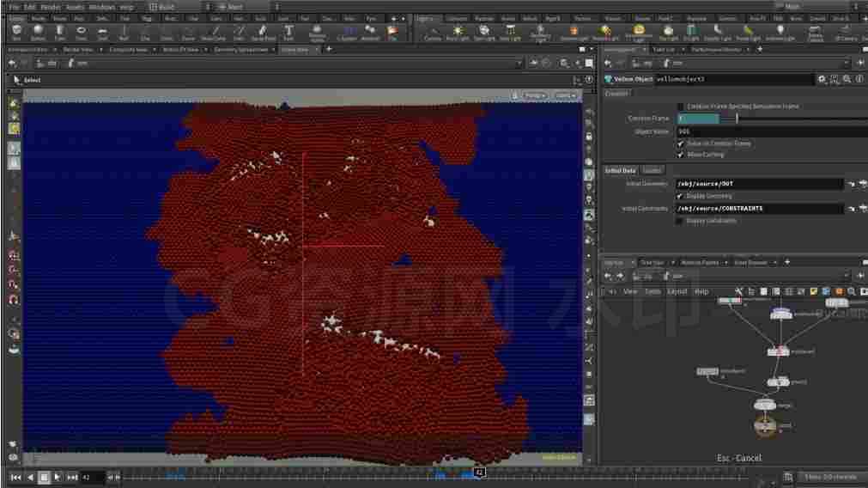Click the Initial Geometry path field
868x488 pixels.
[x=759, y=184]
